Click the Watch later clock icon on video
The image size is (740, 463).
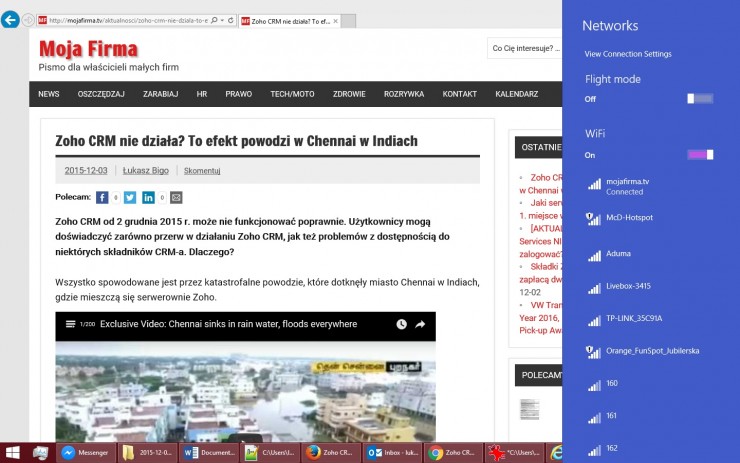coord(401,324)
